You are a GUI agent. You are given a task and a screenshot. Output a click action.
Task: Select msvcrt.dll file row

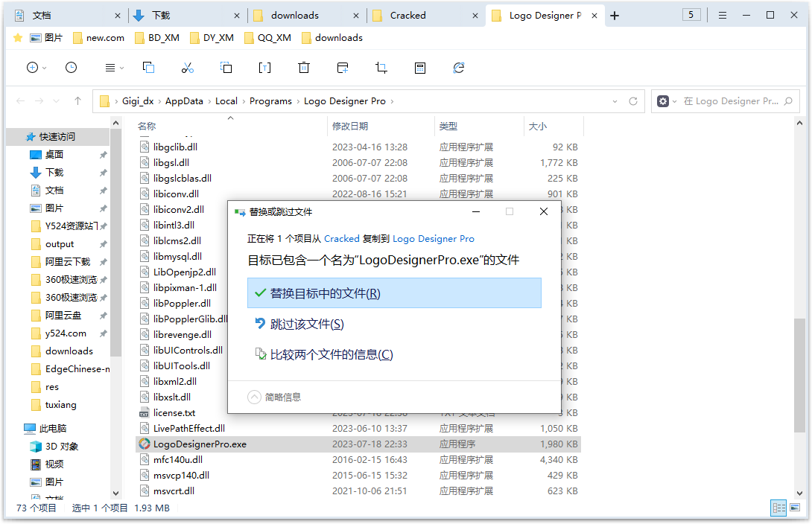point(358,491)
